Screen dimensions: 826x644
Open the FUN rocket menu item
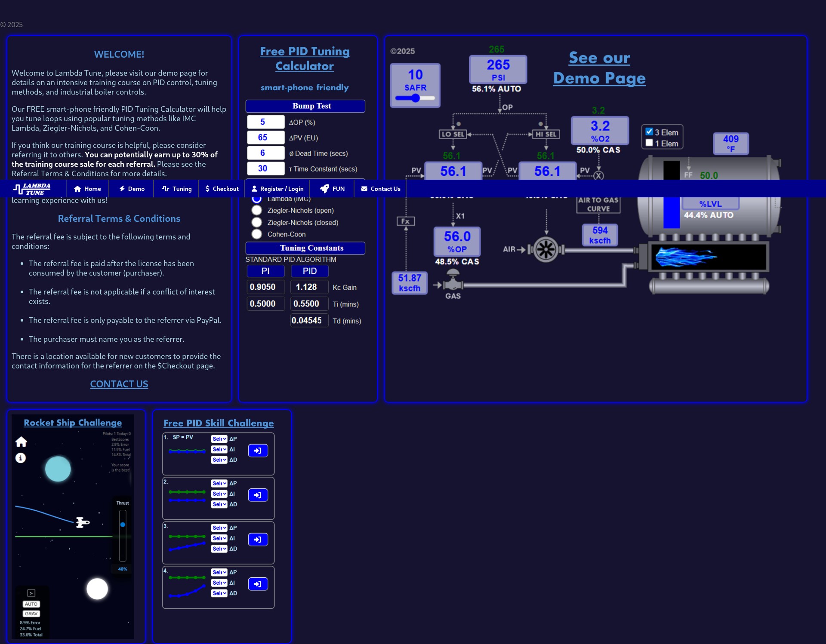[332, 189]
